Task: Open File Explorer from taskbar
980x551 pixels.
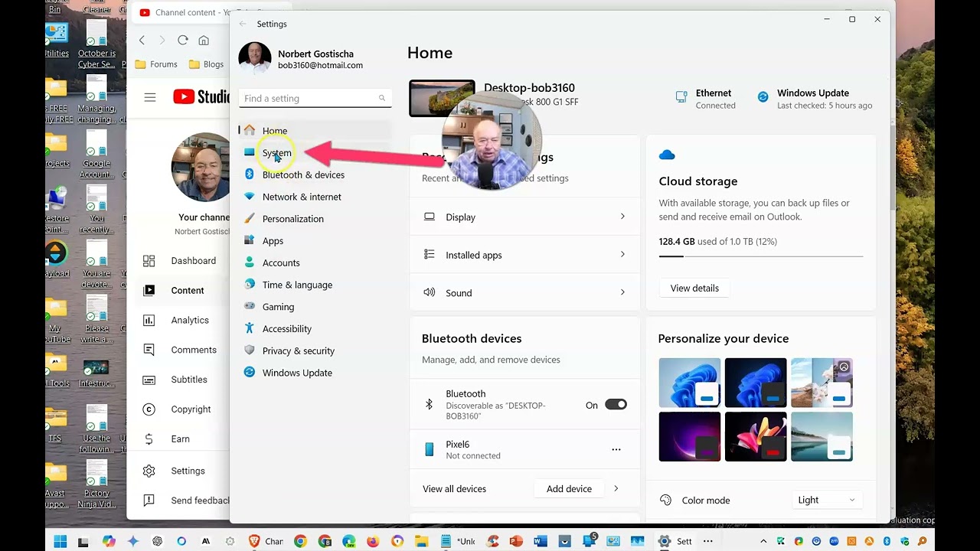Action: [x=421, y=541]
